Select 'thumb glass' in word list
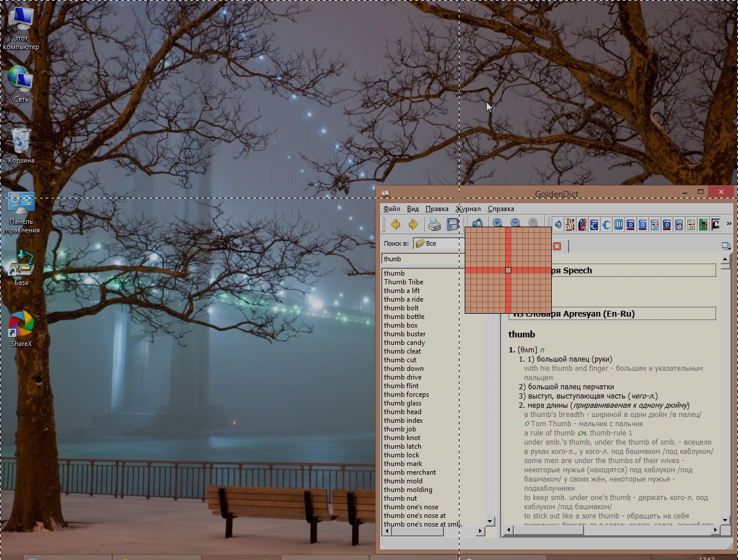The width and height of the screenshot is (738, 560). tap(402, 403)
